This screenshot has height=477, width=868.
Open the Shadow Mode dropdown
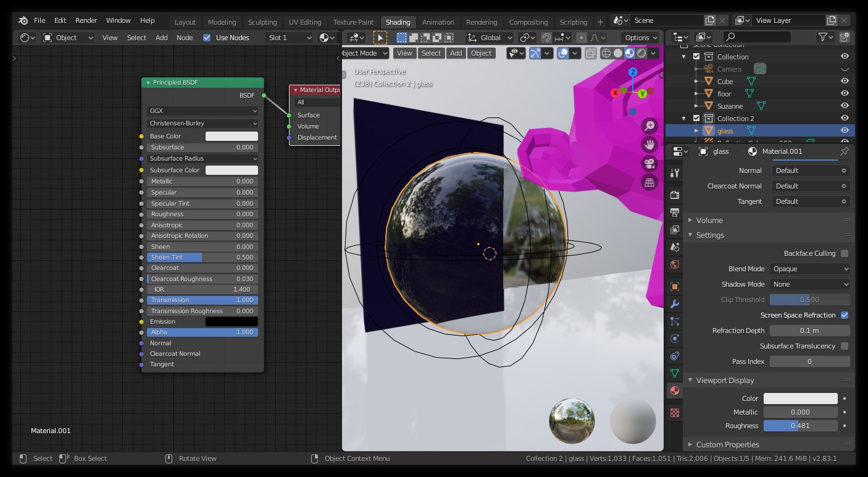pyautogui.click(x=809, y=284)
